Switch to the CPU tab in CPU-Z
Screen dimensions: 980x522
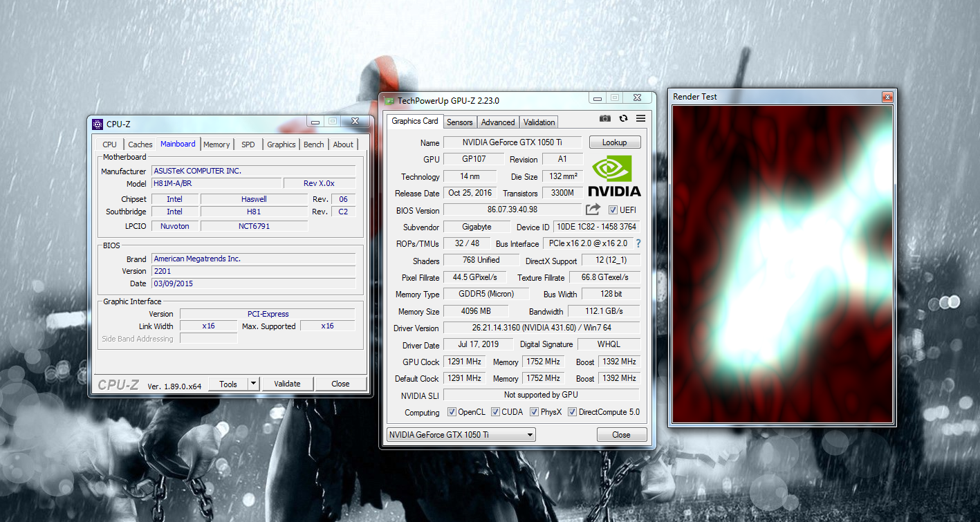coord(109,145)
